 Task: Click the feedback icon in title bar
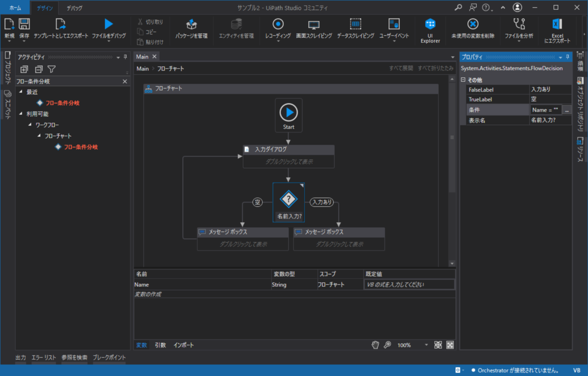pyautogui.click(x=472, y=7)
